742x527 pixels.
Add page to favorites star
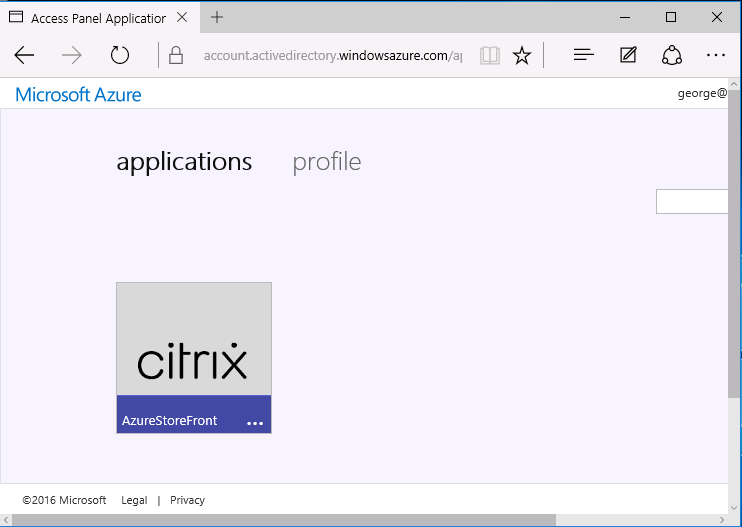coord(521,56)
